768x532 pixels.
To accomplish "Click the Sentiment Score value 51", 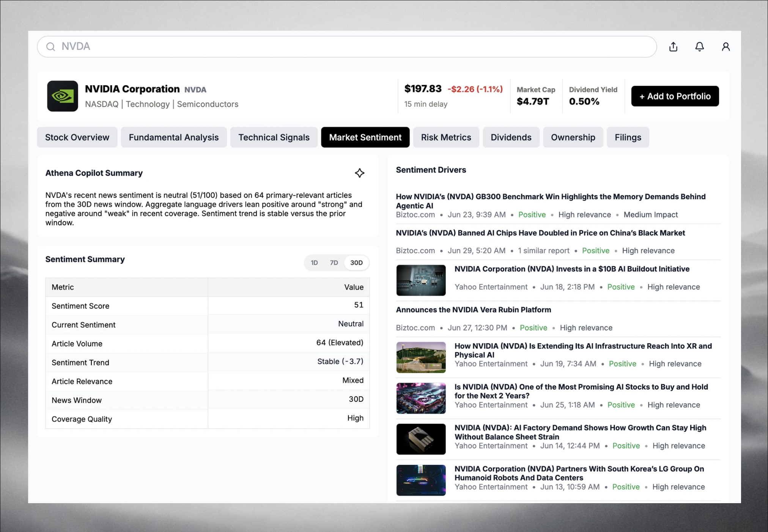I will tap(359, 305).
